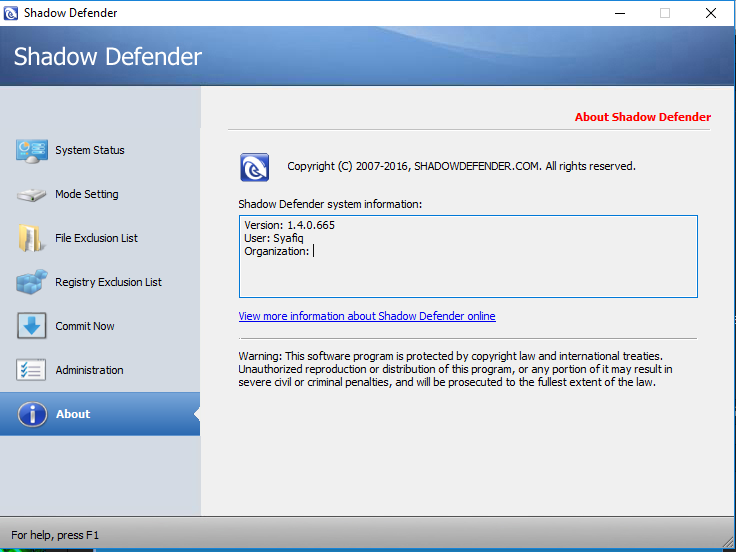The image size is (736, 552).
Task: Click the 'Organization:' line
Action: (276, 251)
